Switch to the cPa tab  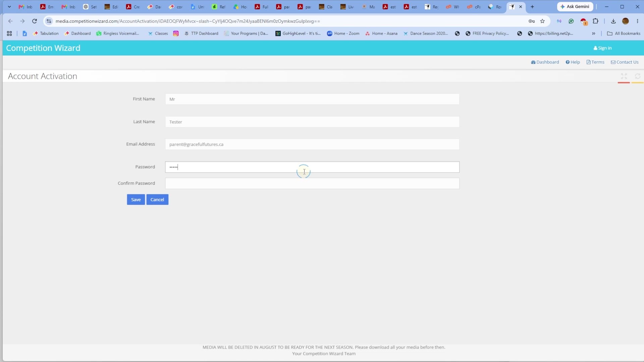click(x=474, y=7)
